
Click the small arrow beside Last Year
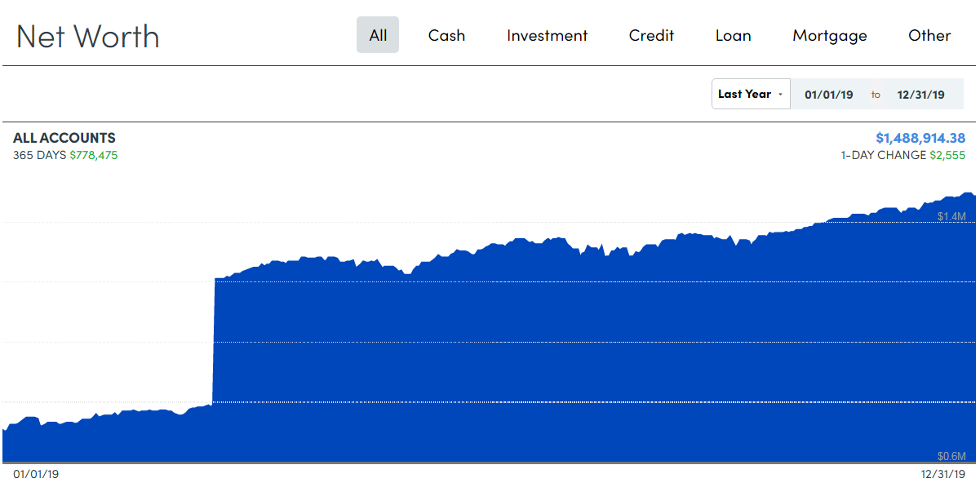[780, 95]
